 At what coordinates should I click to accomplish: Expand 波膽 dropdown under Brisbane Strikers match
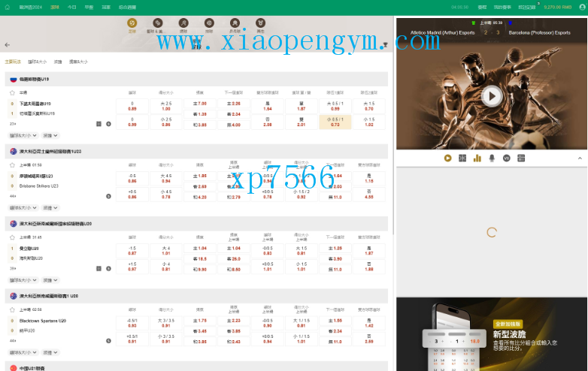coord(50,208)
